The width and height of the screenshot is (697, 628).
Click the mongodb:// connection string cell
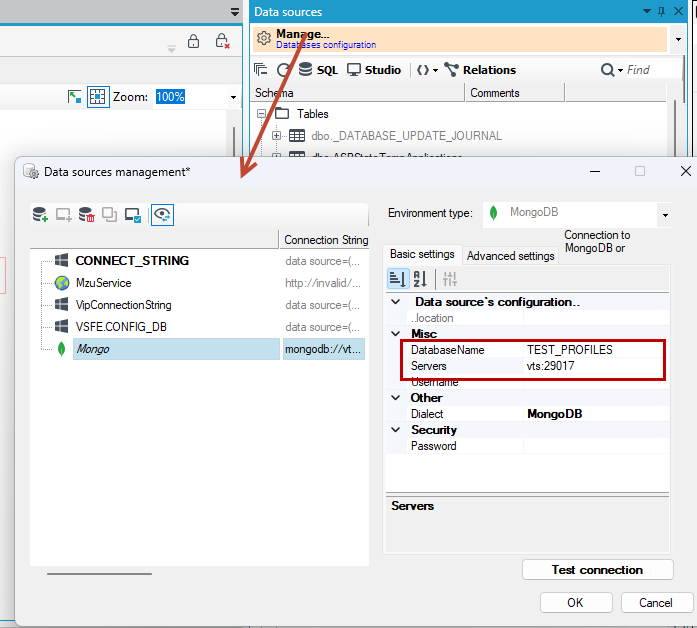[324, 349]
